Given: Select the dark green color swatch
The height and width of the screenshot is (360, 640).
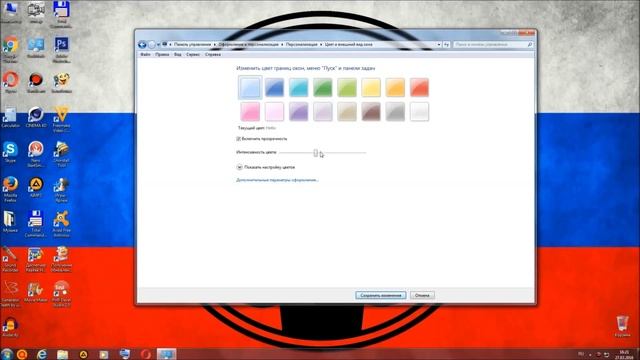Looking at the screenshot, I should [x=322, y=87].
